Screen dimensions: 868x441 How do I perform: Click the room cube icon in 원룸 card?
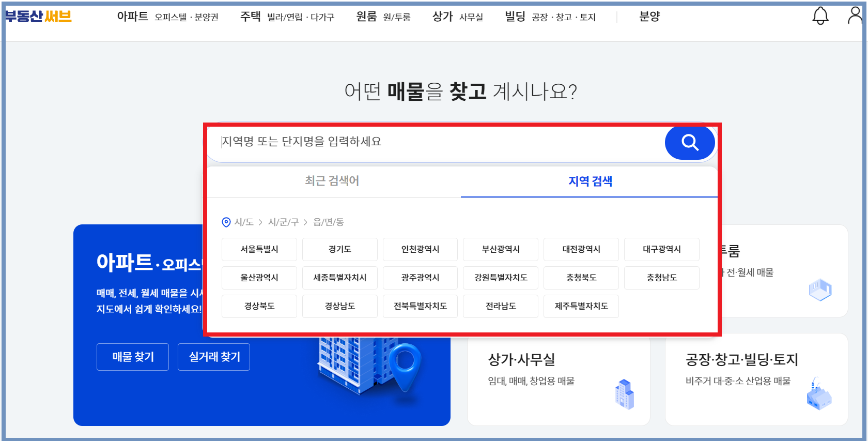tap(820, 290)
